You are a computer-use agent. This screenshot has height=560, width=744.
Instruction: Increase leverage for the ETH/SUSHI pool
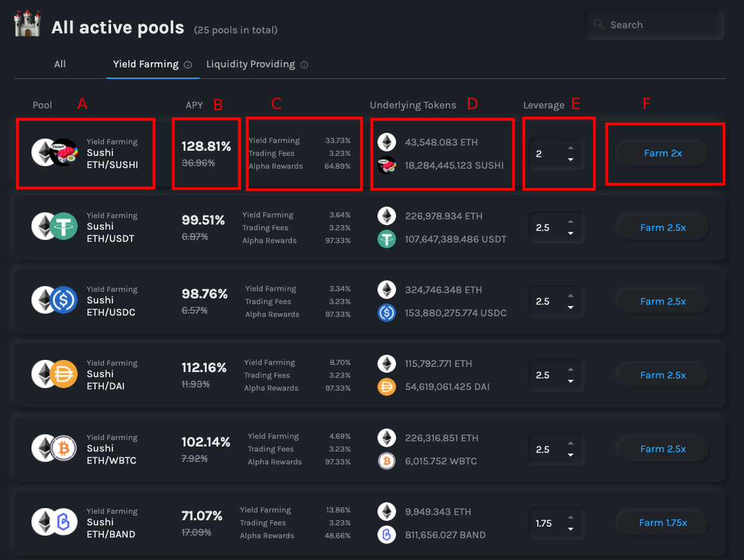pyautogui.click(x=571, y=148)
